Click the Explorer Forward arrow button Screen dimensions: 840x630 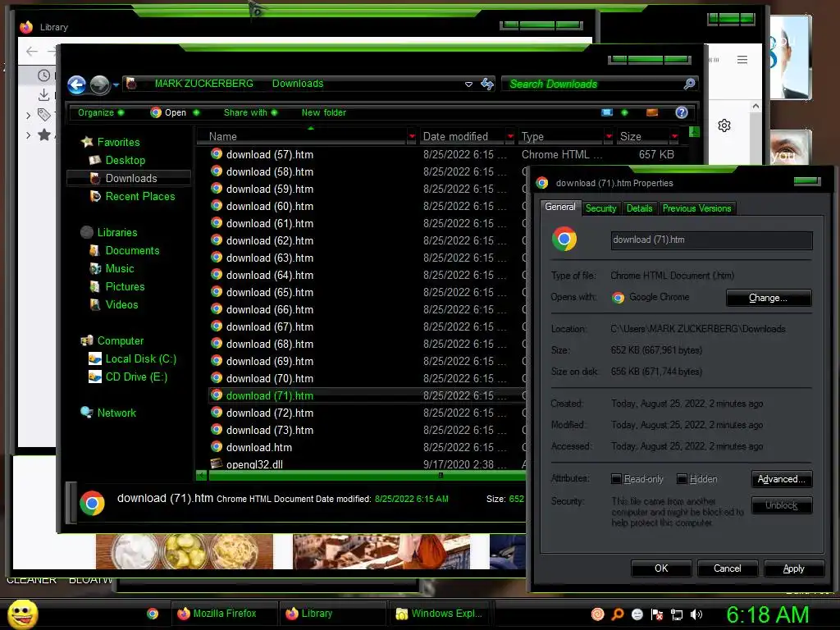99,84
